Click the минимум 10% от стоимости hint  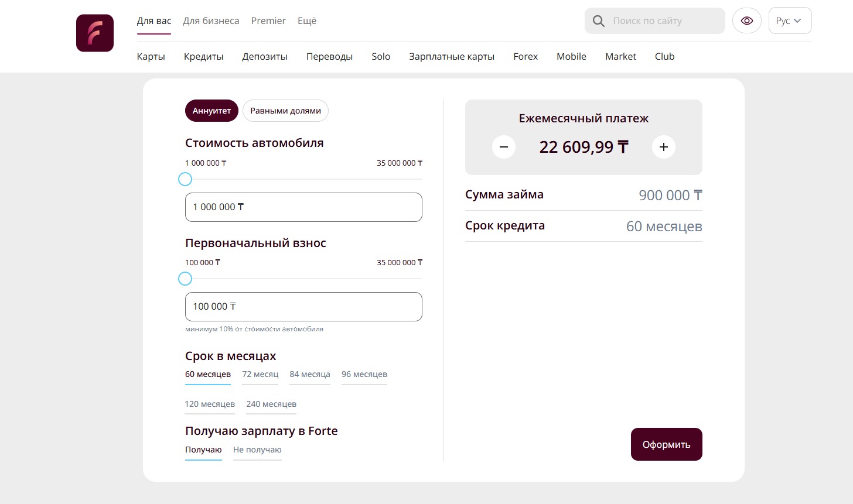[254, 329]
